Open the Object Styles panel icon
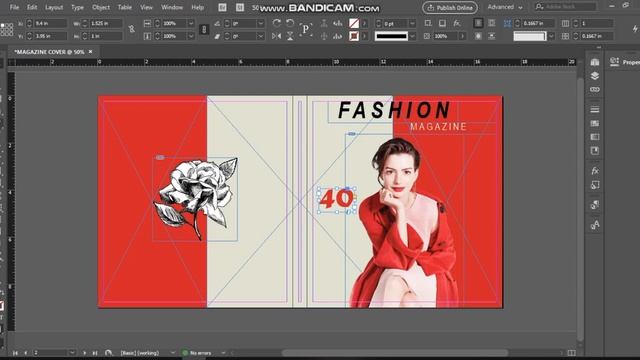 click(x=595, y=185)
